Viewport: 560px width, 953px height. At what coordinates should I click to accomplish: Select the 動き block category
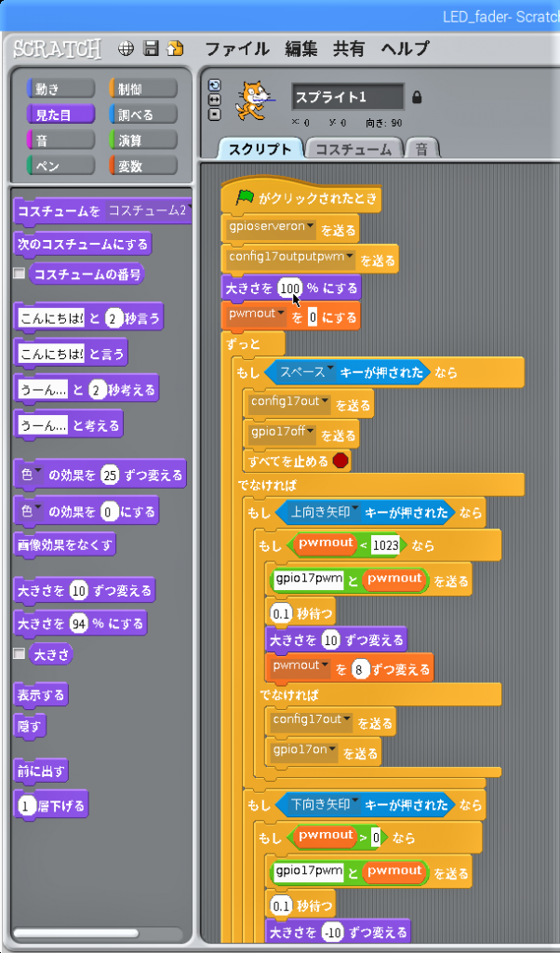point(60,88)
